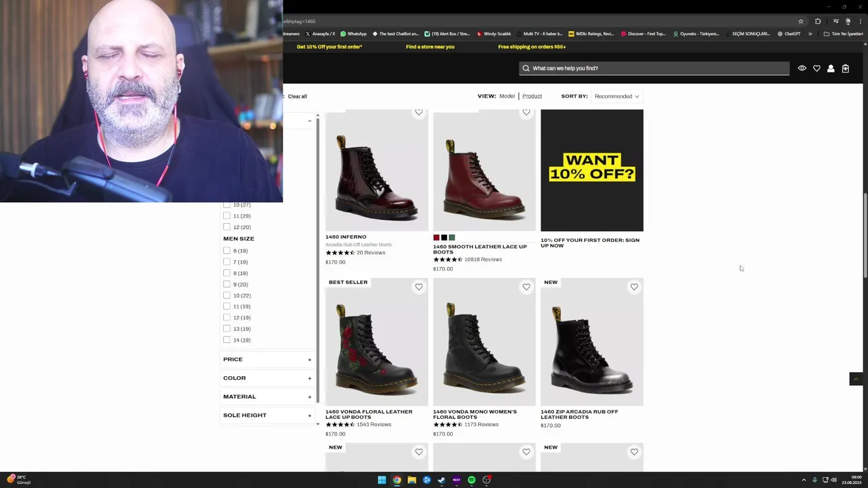The height and width of the screenshot is (488, 868).
Task: Open the wishlist heart icon in site header
Action: tap(816, 68)
